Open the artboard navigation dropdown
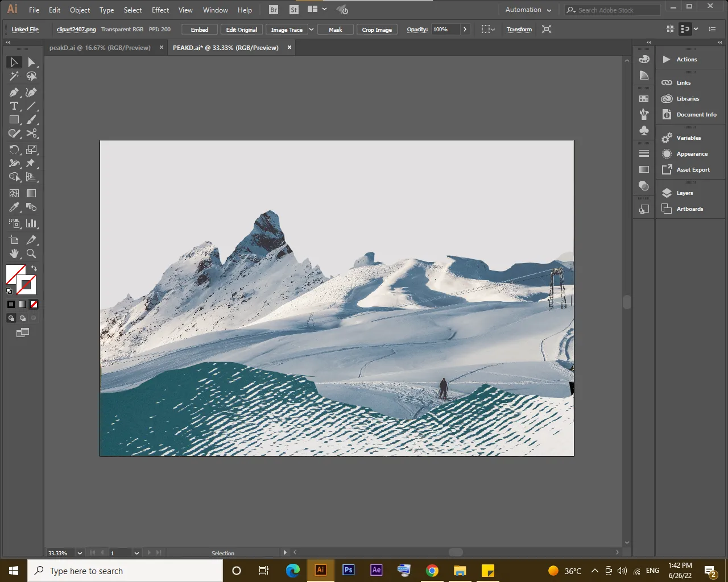 136,553
